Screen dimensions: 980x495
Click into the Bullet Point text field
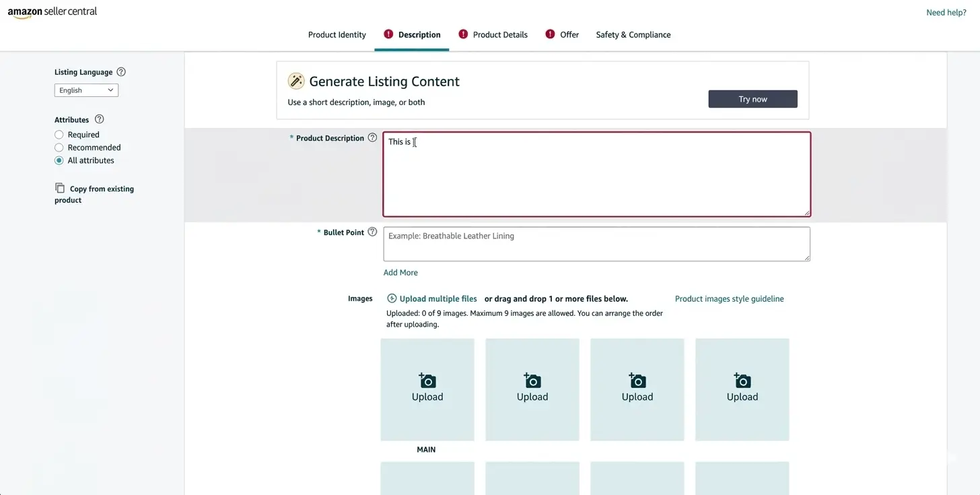tap(596, 244)
